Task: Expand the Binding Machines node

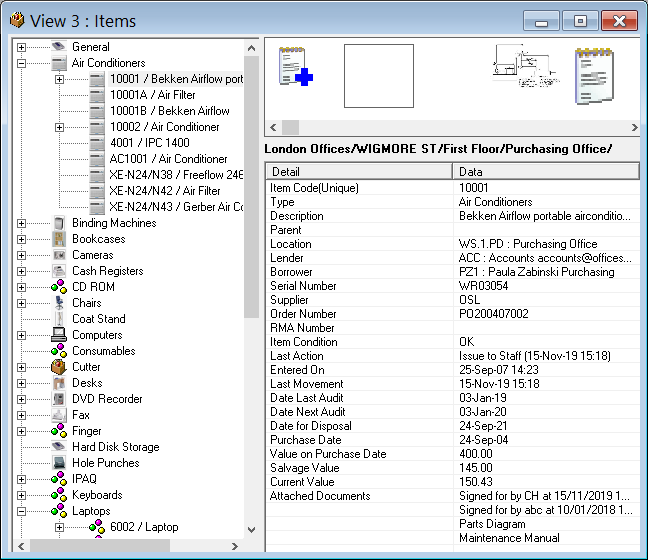Action: tap(21, 224)
